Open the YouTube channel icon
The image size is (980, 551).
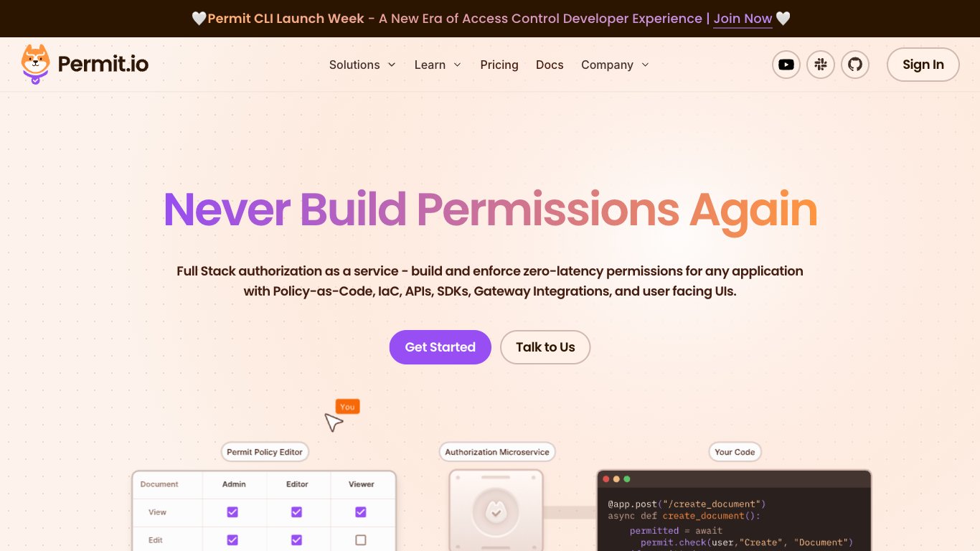coord(786,65)
